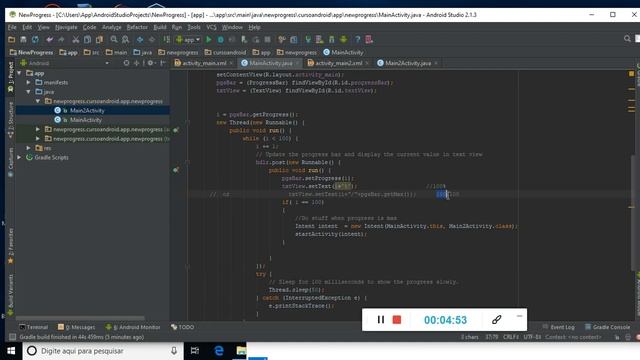Collapse the java folder node
This screenshot has height=360, width=640.
click(x=29, y=92)
